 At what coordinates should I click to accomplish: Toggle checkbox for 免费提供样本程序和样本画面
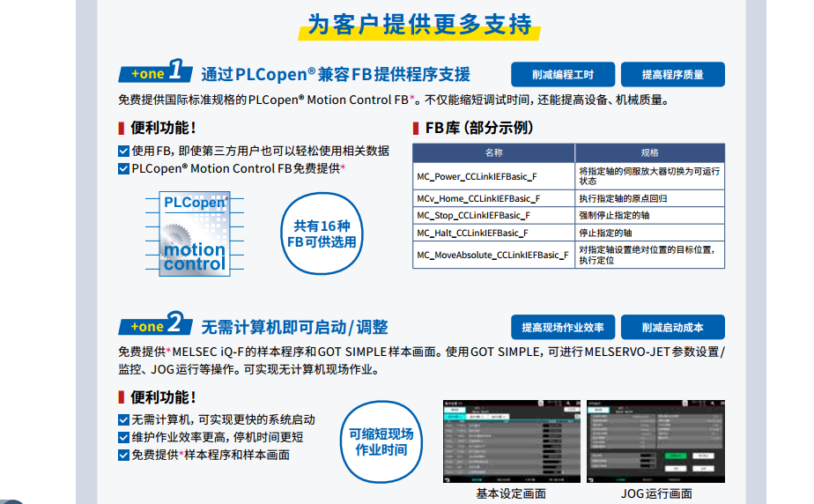coord(123,456)
